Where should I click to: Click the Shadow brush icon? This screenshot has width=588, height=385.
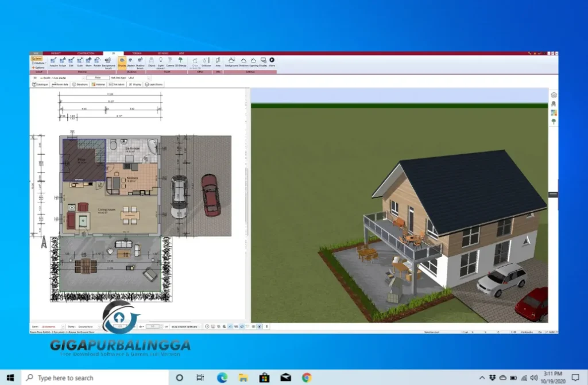(139, 60)
